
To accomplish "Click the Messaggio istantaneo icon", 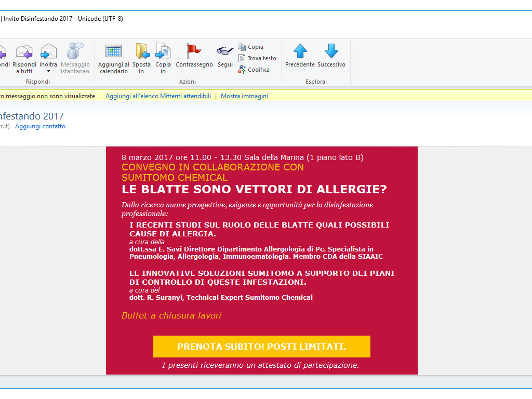I will 75,52.
